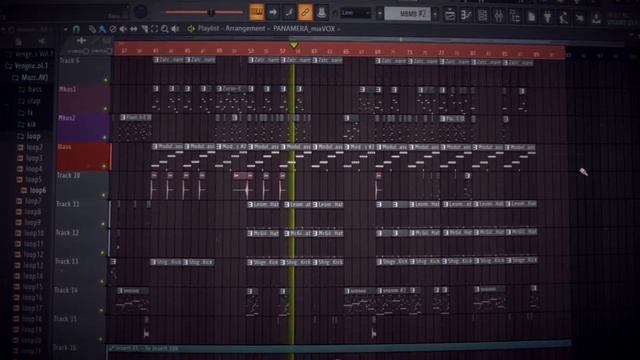Open the Playlist view icon

[x=449, y=16]
